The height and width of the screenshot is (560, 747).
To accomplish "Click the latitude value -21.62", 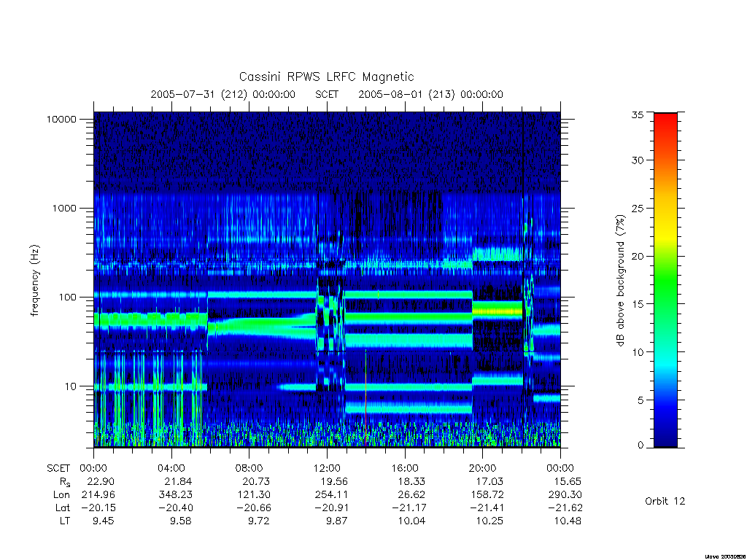I will [565, 508].
